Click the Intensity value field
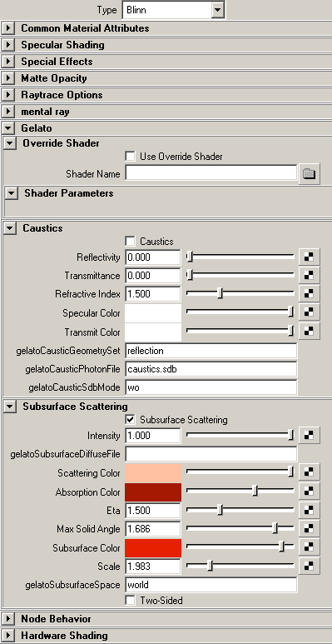Screen dimensions: 332x644 click(x=152, y=436)
